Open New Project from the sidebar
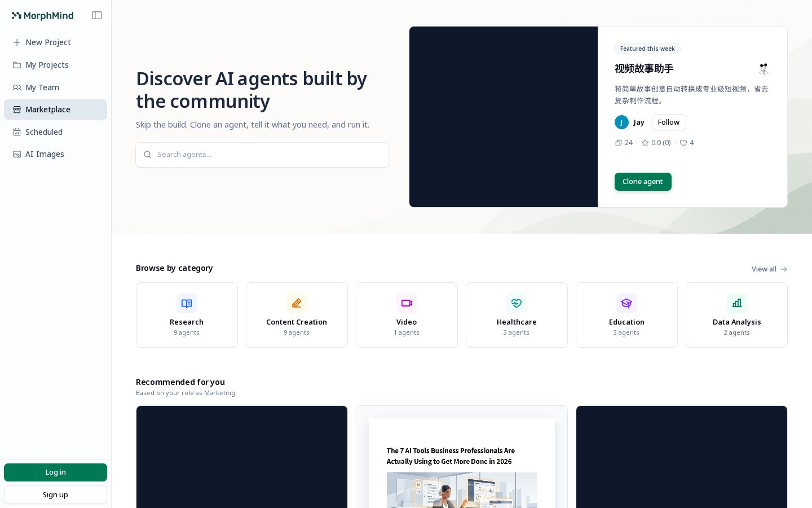Screen dimensions: 812x508 pyautogui.click(x=55, y=42)
